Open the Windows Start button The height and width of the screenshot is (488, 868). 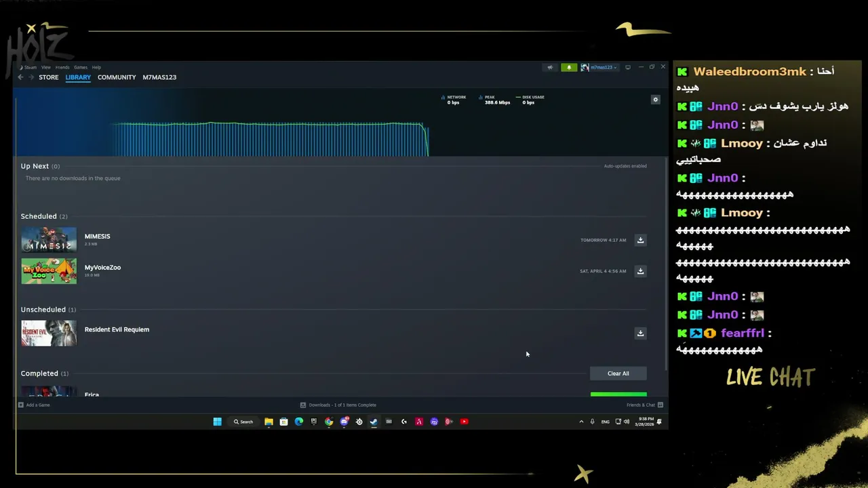(218, 422)
